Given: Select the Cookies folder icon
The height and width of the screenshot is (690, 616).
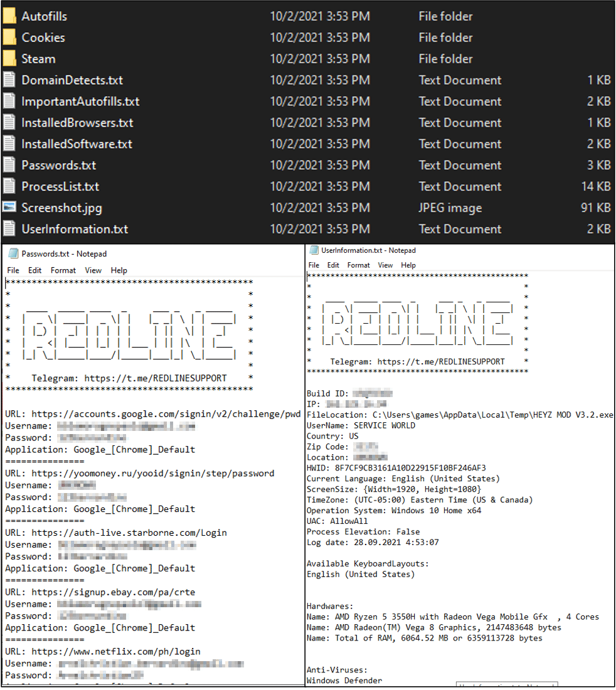Looking at the screenshot, I should coord(9,38).
